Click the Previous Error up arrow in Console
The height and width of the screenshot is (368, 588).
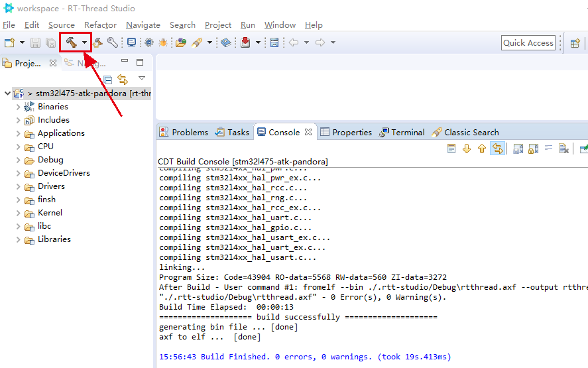482,149
